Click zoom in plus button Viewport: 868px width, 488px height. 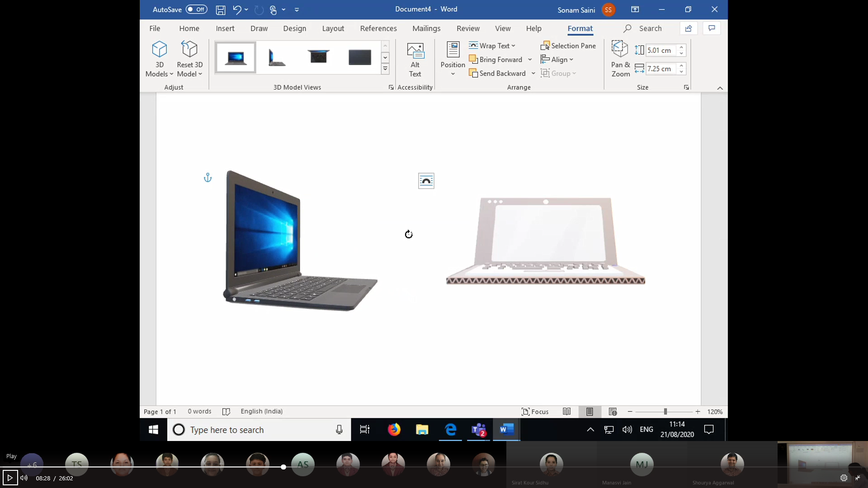pyautogui.click(x=698, y=412)
